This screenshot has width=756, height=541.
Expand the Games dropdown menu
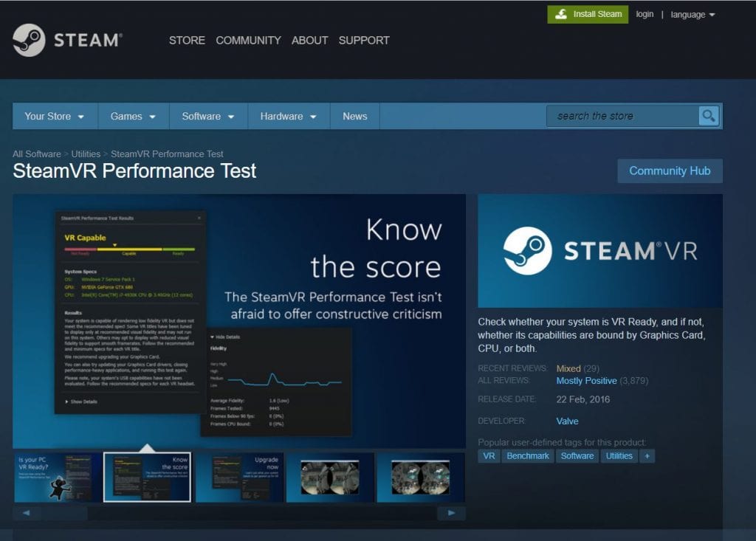(133, 116)
